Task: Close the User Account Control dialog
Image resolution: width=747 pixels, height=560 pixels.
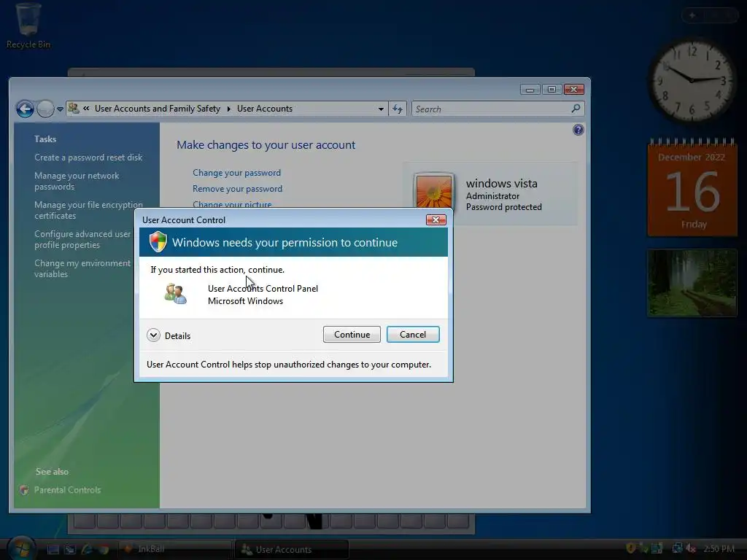Action: [436, 219]
